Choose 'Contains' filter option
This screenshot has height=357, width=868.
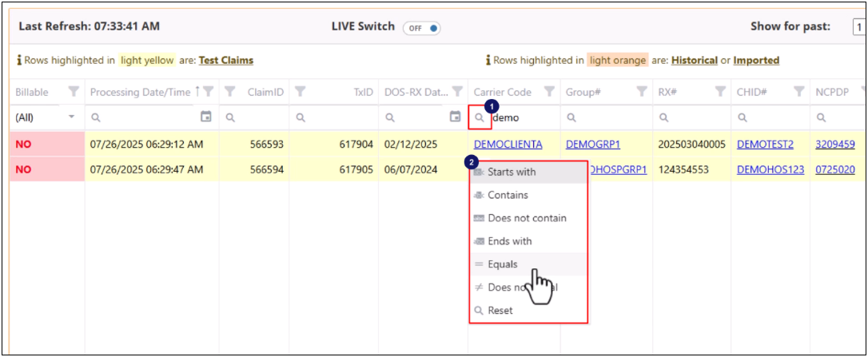click(528, 195)
